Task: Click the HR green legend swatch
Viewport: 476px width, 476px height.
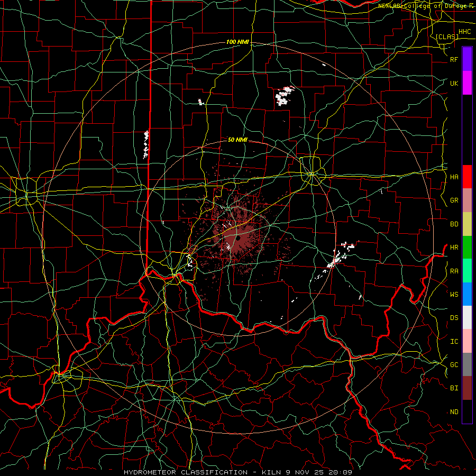Action: (467, 247)
